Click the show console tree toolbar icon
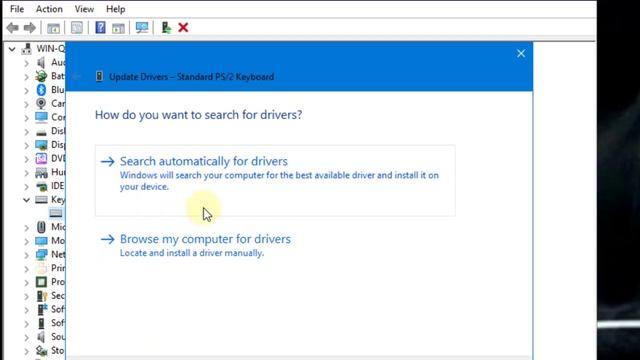 (53, 28)
